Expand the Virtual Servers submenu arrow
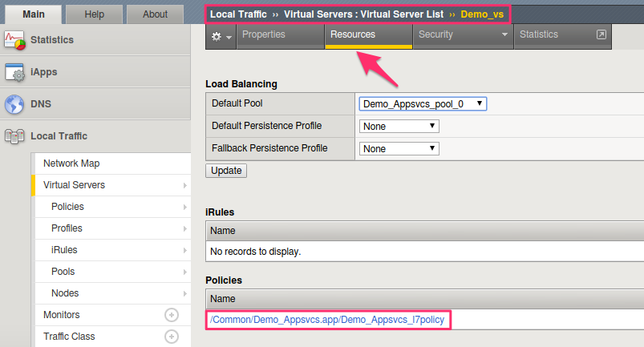 [184, 185]
